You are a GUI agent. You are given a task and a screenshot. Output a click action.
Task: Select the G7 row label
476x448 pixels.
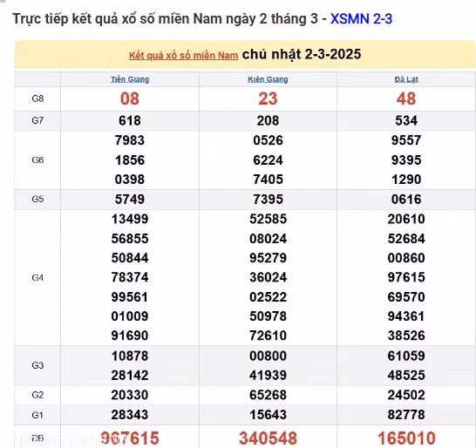[37, 120]
